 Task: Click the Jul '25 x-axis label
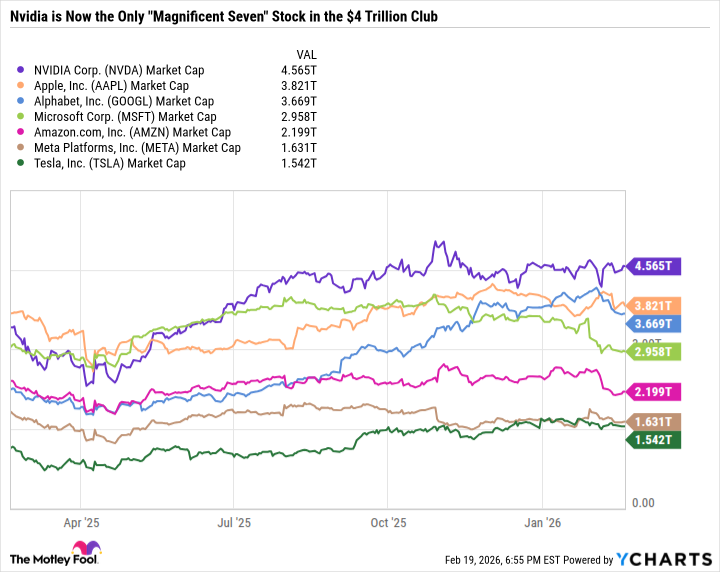click(x=233, y=522)
